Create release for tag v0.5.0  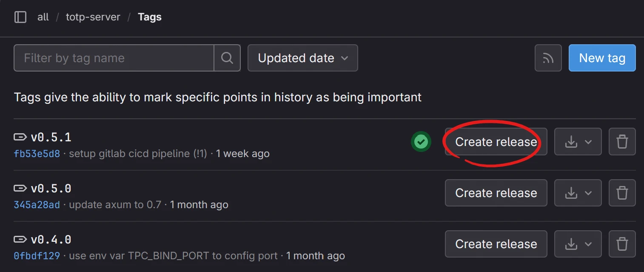pos(496,193)
